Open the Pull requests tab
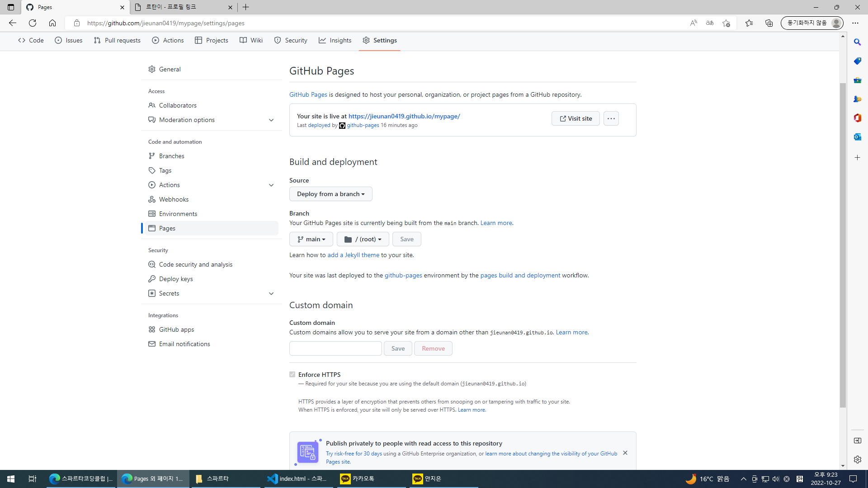 coord(117,40)
